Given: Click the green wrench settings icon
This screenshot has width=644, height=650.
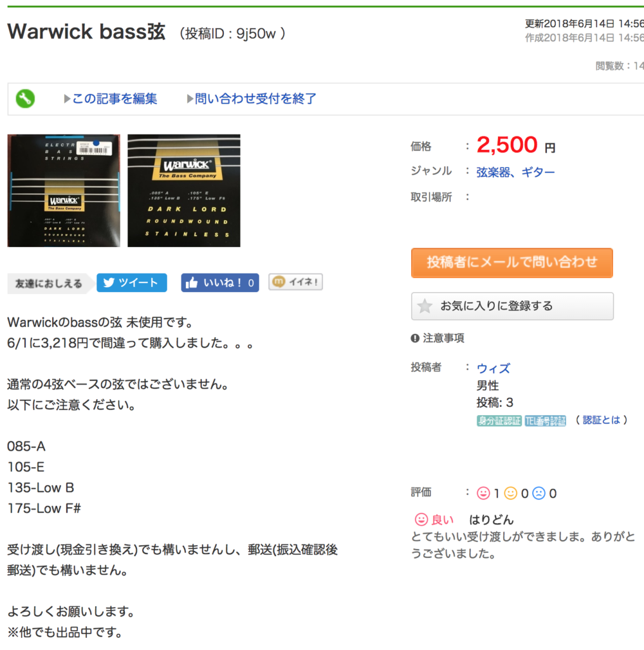Looking at the screenshot, I should [25, 98].
